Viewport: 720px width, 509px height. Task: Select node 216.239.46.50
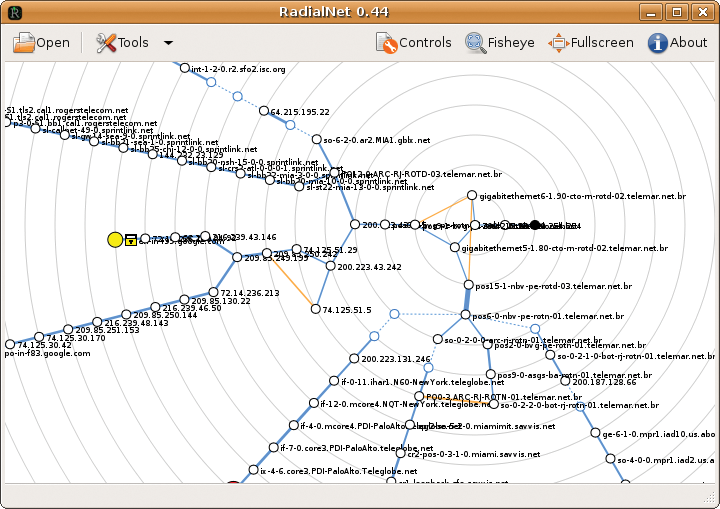point(155,307)
